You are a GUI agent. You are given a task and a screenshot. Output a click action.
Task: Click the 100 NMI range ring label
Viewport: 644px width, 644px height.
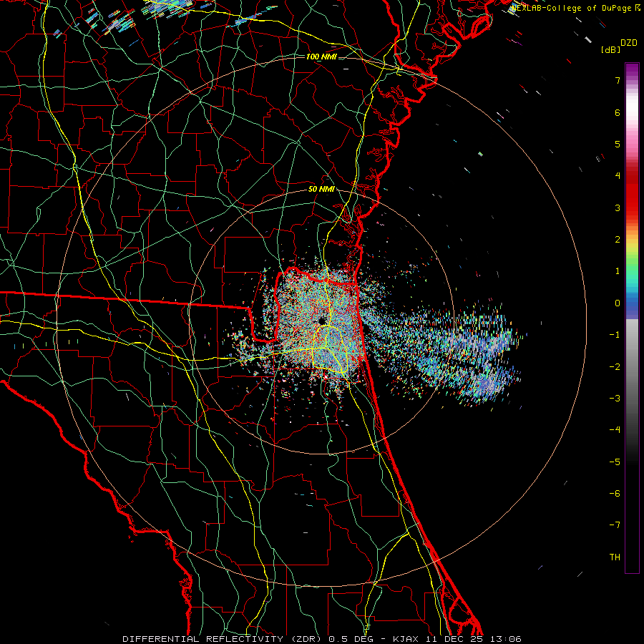(321, 57)
